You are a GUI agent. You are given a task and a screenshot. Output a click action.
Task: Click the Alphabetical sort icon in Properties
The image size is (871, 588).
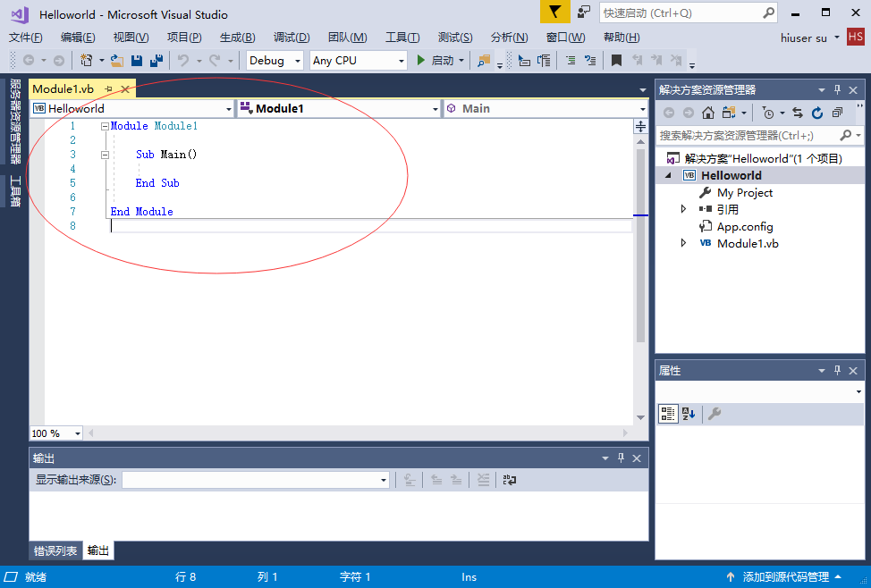[x=689, y=414]
